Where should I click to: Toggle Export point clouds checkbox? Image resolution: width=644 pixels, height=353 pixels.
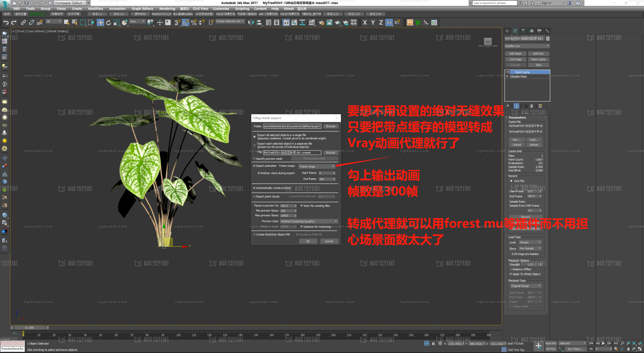(x=254, y=197)
